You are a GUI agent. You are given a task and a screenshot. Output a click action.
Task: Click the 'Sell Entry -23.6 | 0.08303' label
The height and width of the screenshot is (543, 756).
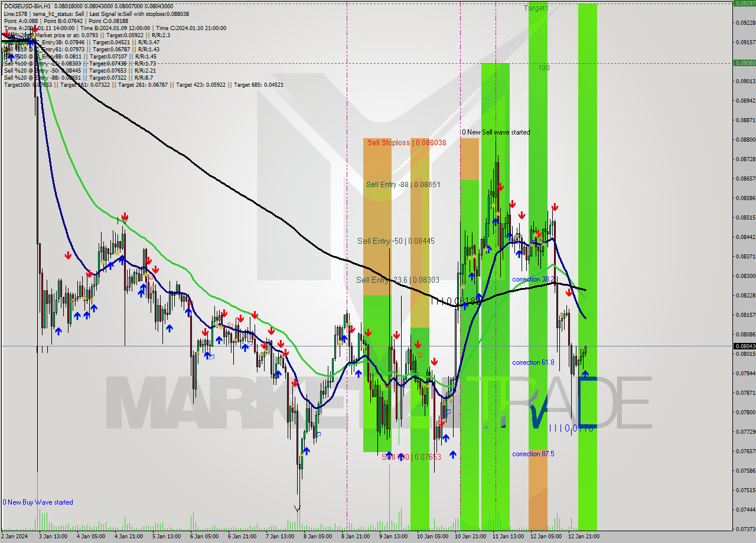[397, 280]
